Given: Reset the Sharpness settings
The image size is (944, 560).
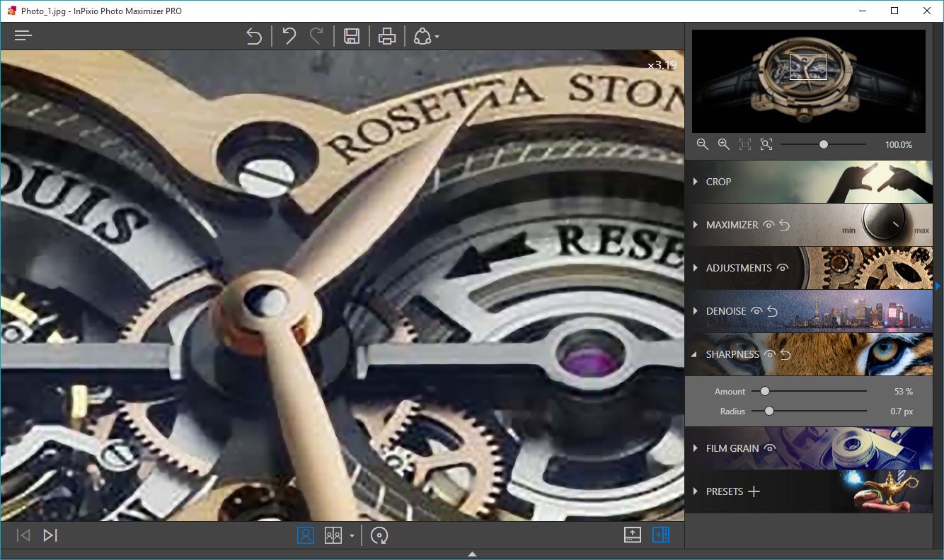Looking at the screenshot, I should click(x=785, y=354).
